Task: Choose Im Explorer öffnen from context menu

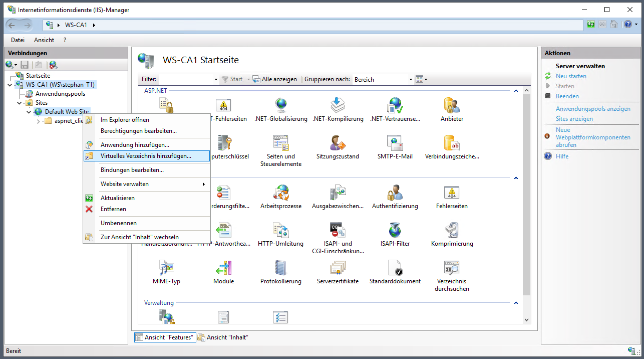Action: pyautogui.click(x=147, y=120)
